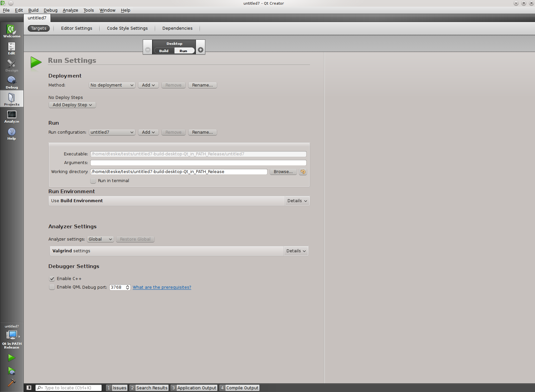Click the Build project hammer icon
Viewport: 535px width, 392px height.
pos(12,382)
